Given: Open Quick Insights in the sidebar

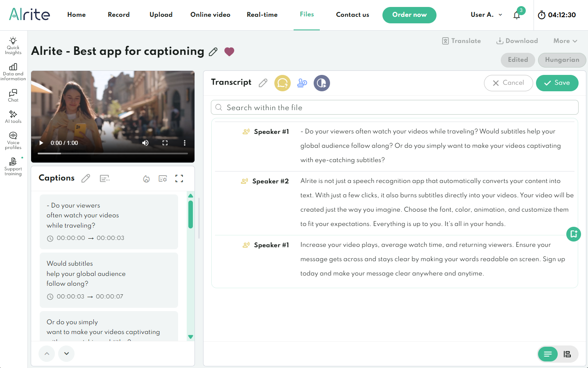Looking at the screenshot, I should pyautogui.click(x=13, y=45).
